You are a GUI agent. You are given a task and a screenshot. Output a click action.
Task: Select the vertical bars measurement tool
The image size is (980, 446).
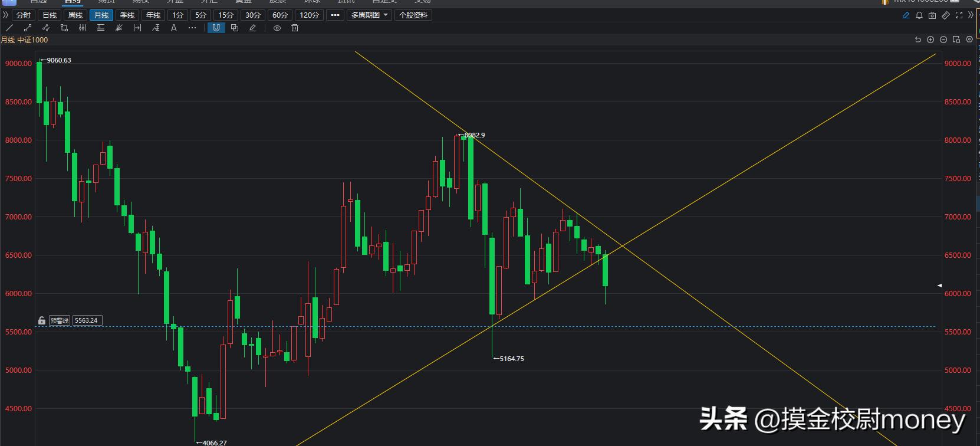pos(83,28)
